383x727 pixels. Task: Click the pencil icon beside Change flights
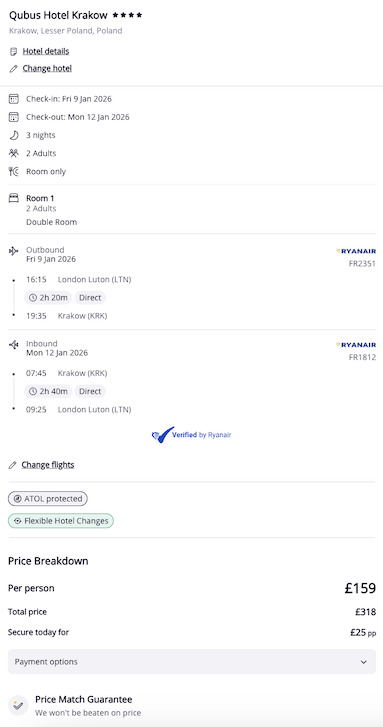pos(13,465)
